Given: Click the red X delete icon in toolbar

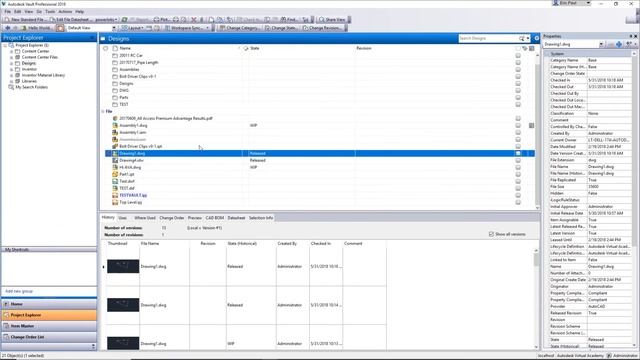Looking at the screenshot, I should coord(194,20).
